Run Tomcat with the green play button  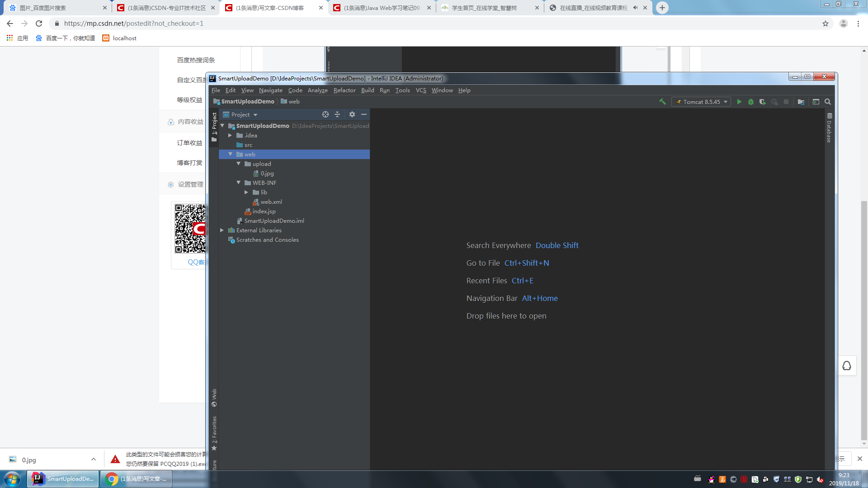click(739, 102)
